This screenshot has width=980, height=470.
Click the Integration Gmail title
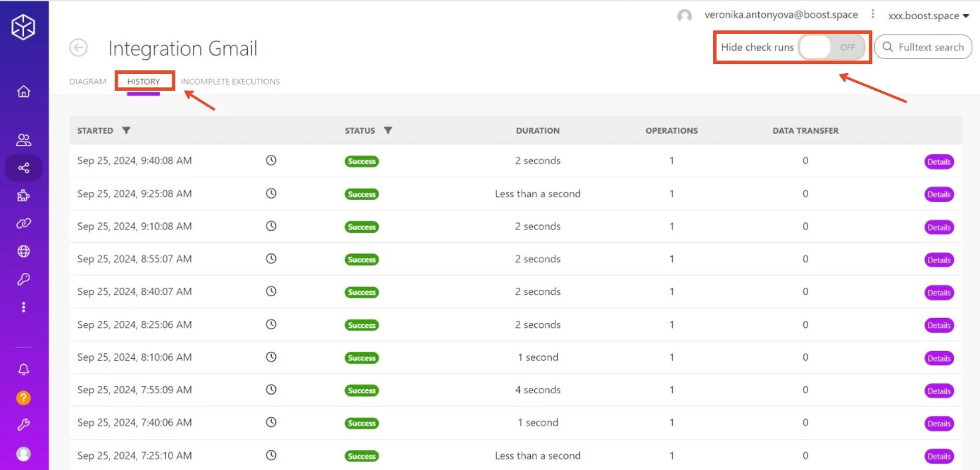(183, 49)
